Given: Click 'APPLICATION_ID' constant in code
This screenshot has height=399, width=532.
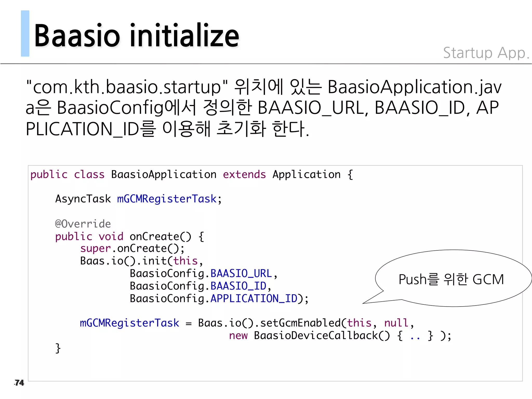Looking at the screenshot, I should 254,298.
